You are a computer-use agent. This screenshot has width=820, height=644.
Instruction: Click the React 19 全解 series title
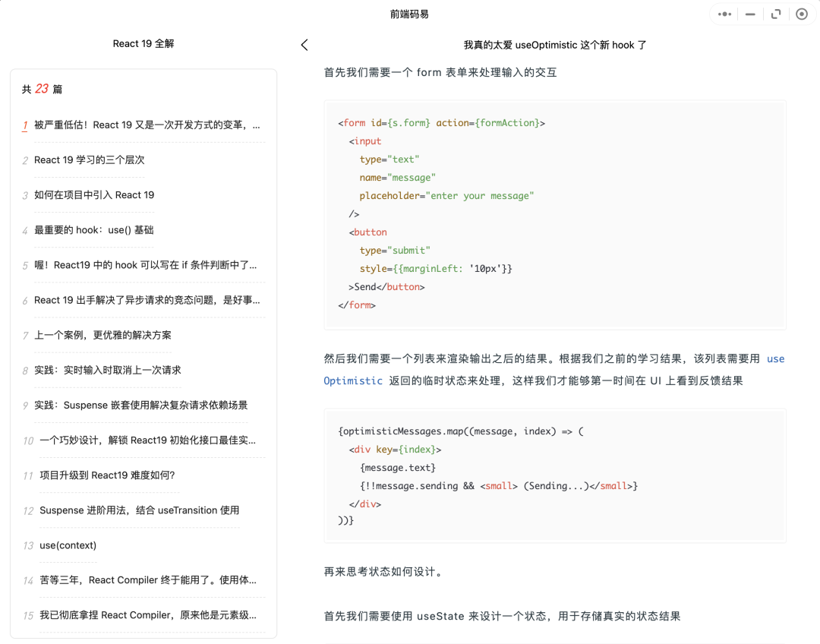143,44
